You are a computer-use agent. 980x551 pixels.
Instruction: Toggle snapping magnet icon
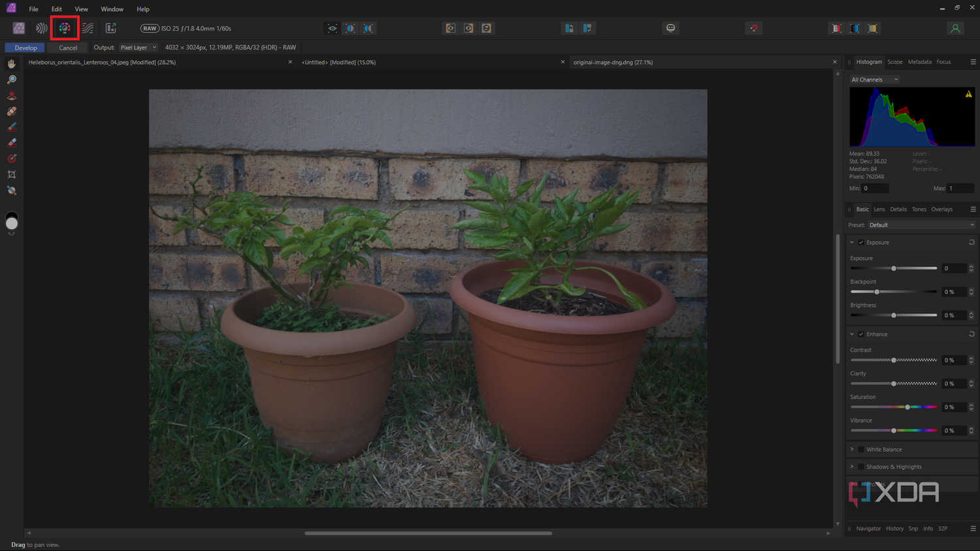[x=754, y=28]
